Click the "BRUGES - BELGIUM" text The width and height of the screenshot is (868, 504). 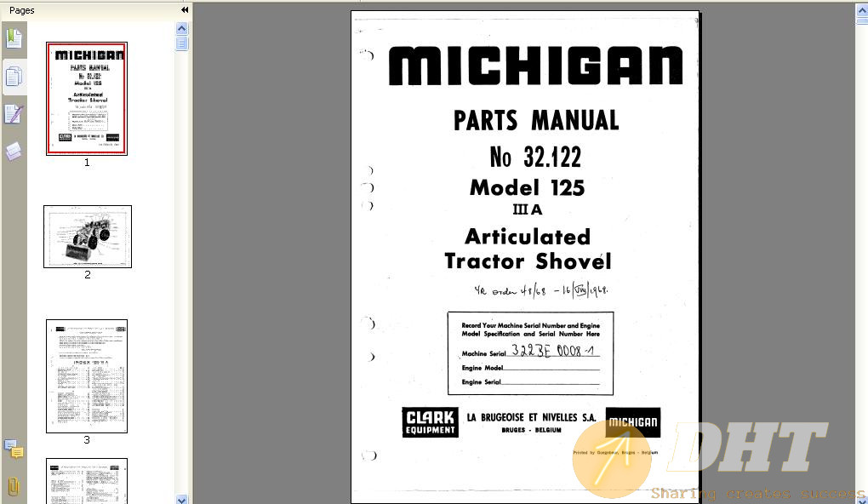pos(531,430)
